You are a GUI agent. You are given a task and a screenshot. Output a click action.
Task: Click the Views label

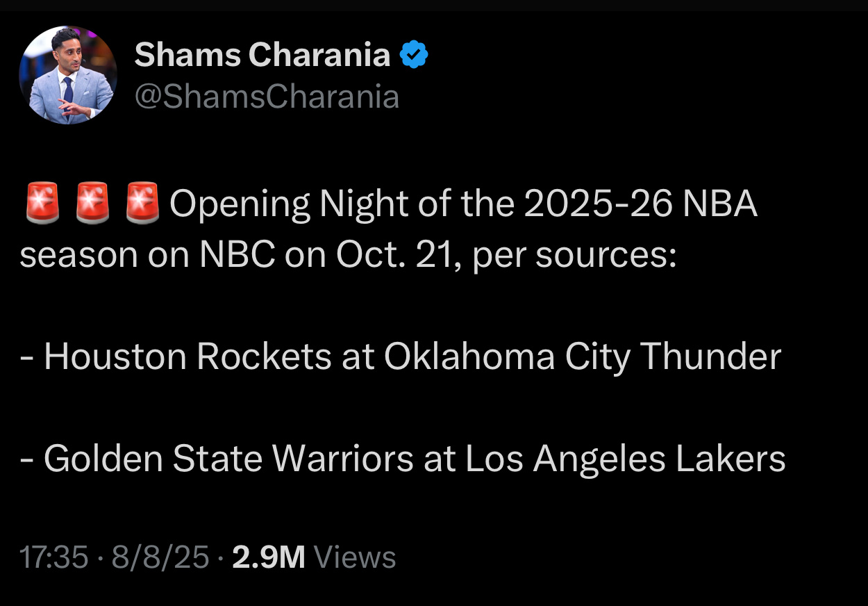(x=355, y=557)
